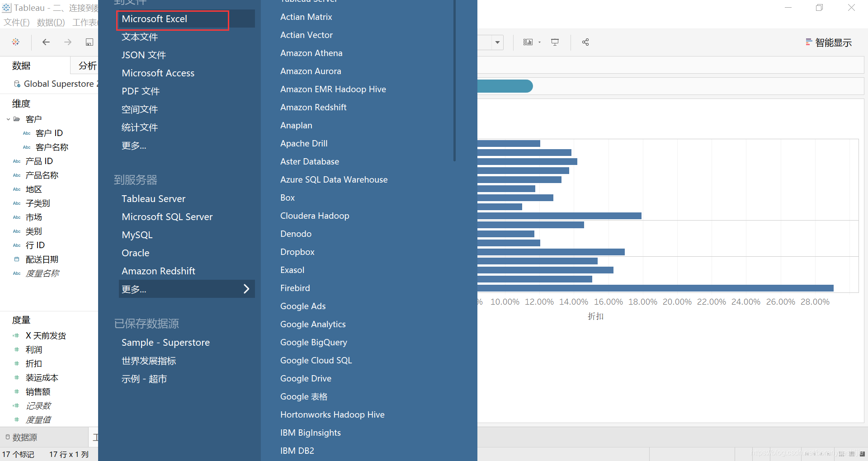The width and height of the screenshot is (868, 461).
Task: Click the connector list scrollbar
Action: tap(454, 80)
